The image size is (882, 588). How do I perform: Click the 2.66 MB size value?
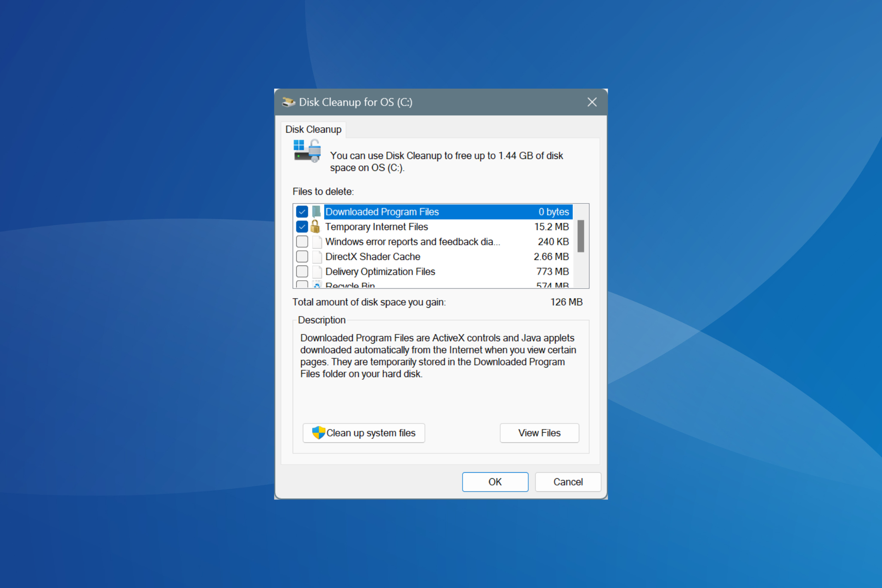click(x=551, y=256)
